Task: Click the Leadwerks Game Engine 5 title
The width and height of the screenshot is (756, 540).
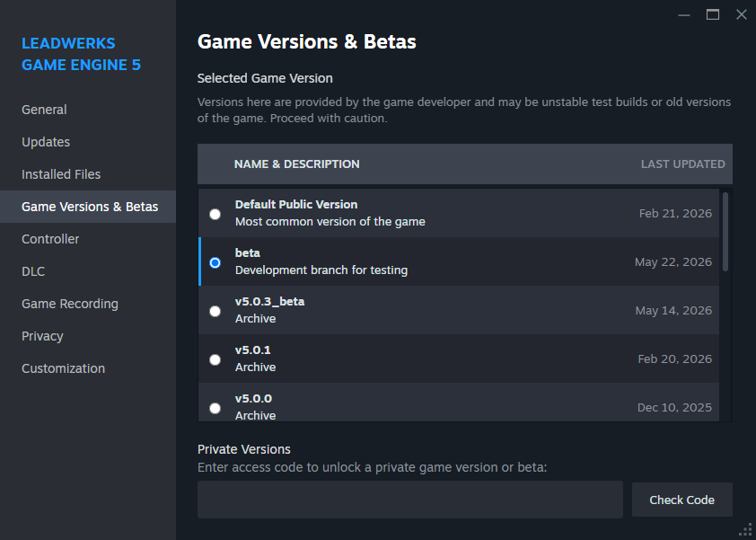Action: pos(81,54)
